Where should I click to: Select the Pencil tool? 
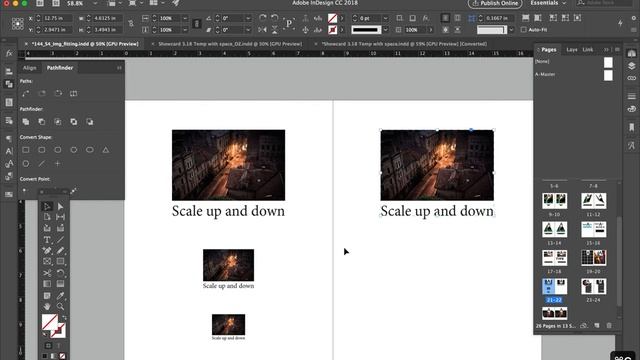point(60,251)
